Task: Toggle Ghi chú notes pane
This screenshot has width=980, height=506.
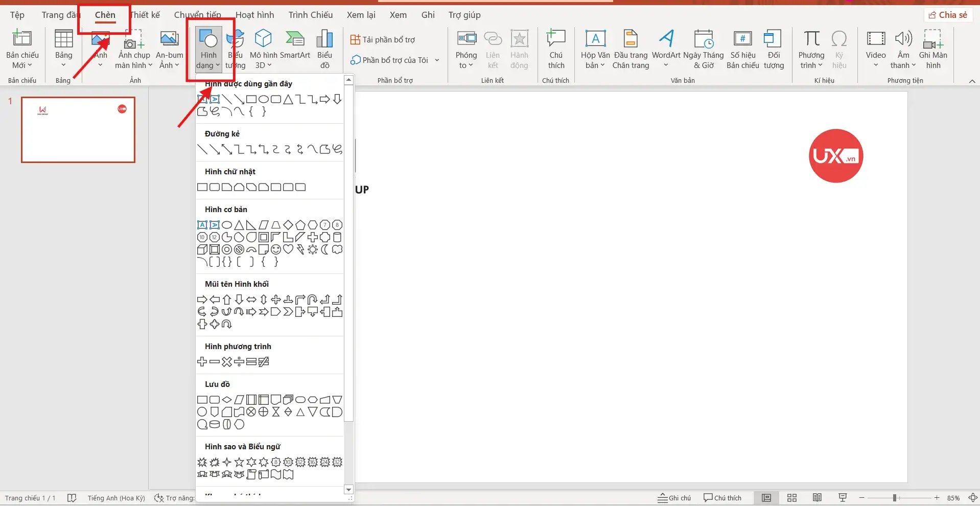Action: [674, 498]
